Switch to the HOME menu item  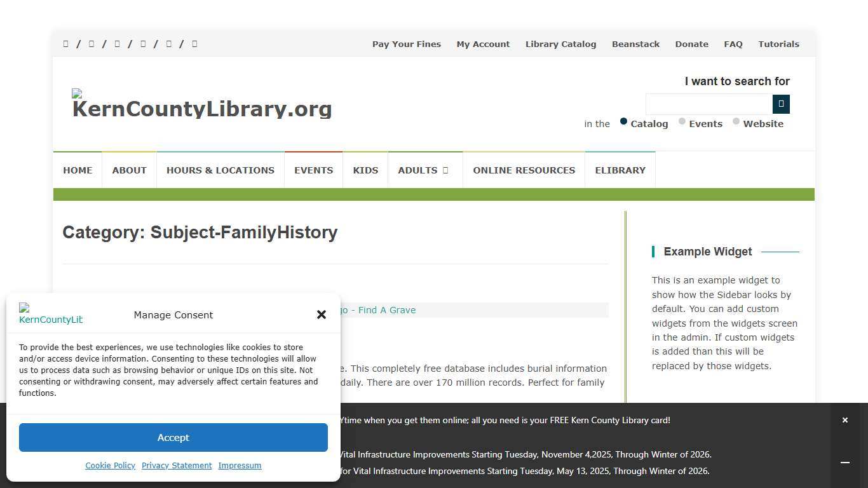click(78, 170)
